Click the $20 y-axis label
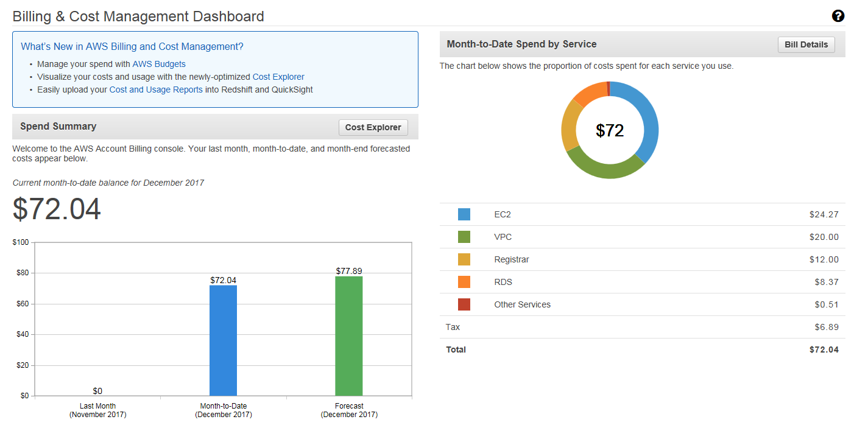Viewport: 868px width, 425px height. coord(23,365)
